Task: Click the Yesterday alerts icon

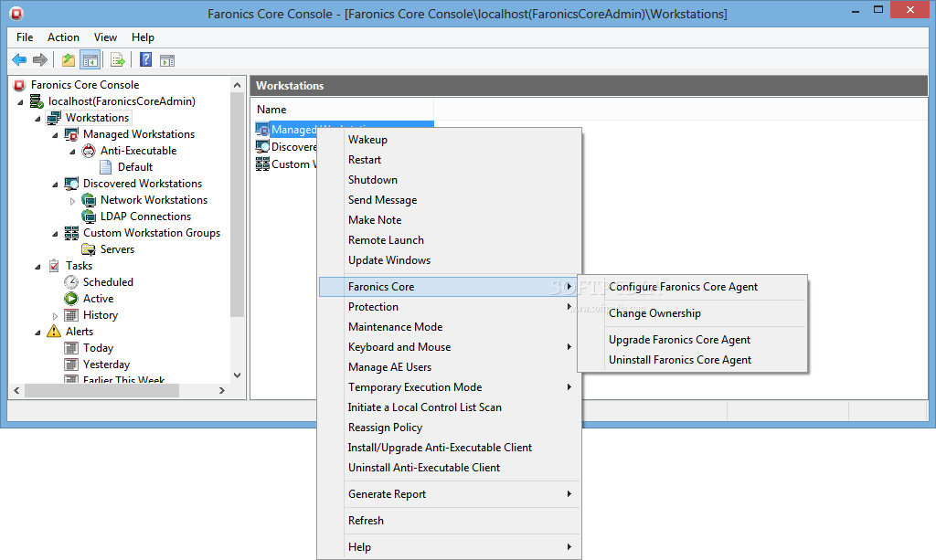Action: click(71, 365)
